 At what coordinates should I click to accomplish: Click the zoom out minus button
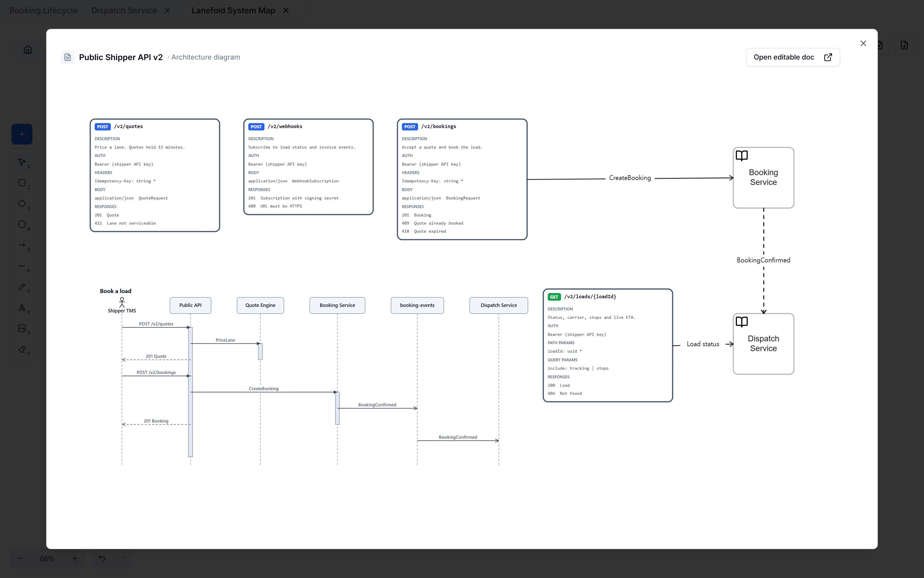20,559
